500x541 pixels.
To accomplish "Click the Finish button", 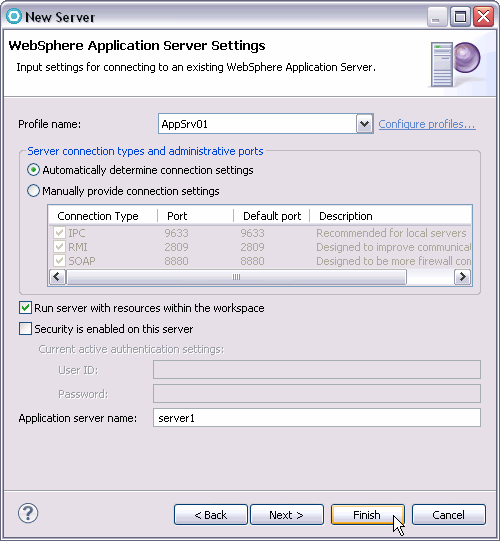I will point(367,515).
